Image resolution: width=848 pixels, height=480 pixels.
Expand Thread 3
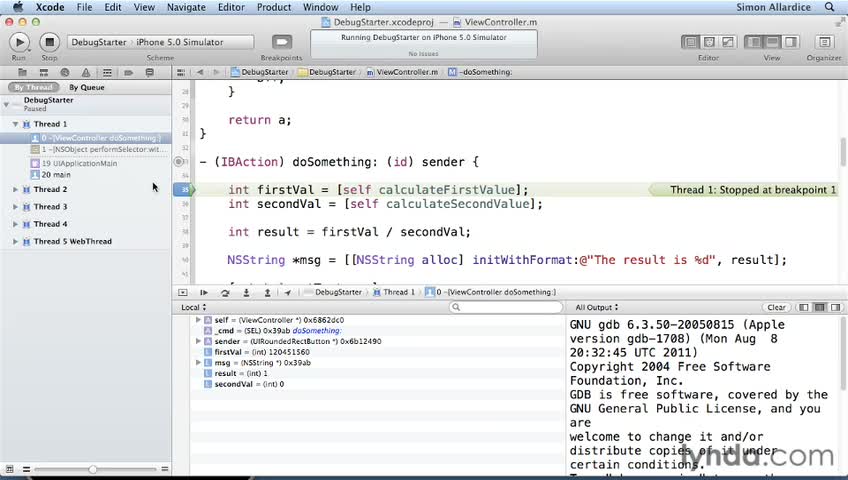[x=15, y=207]
